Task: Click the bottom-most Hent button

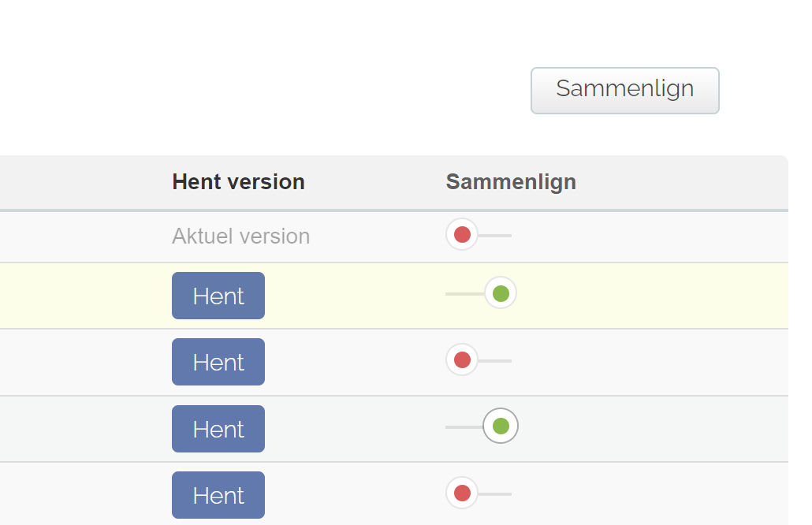Action: tap(218, 495)
